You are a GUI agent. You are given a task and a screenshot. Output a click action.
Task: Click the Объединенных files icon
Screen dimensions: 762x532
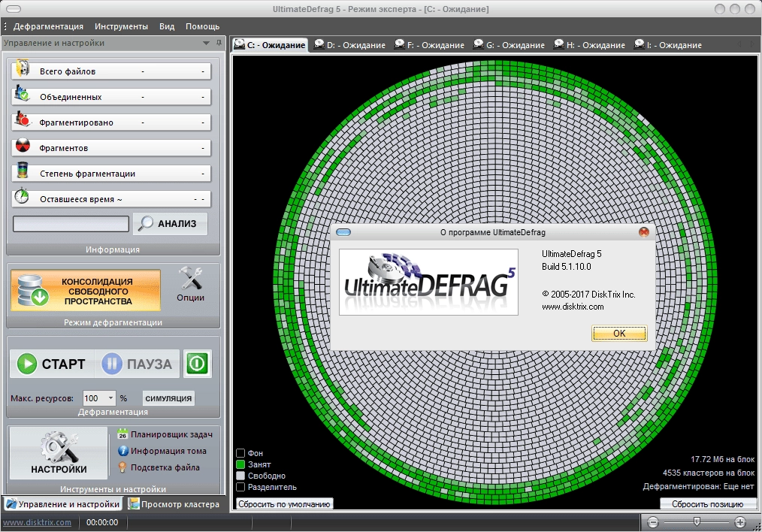coord(22,93)
